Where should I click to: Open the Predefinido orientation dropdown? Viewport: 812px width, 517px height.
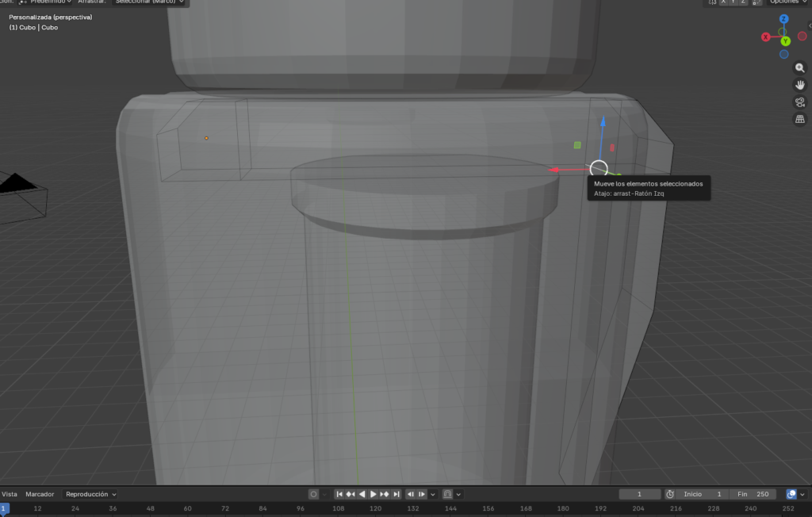tap(45, 2)
